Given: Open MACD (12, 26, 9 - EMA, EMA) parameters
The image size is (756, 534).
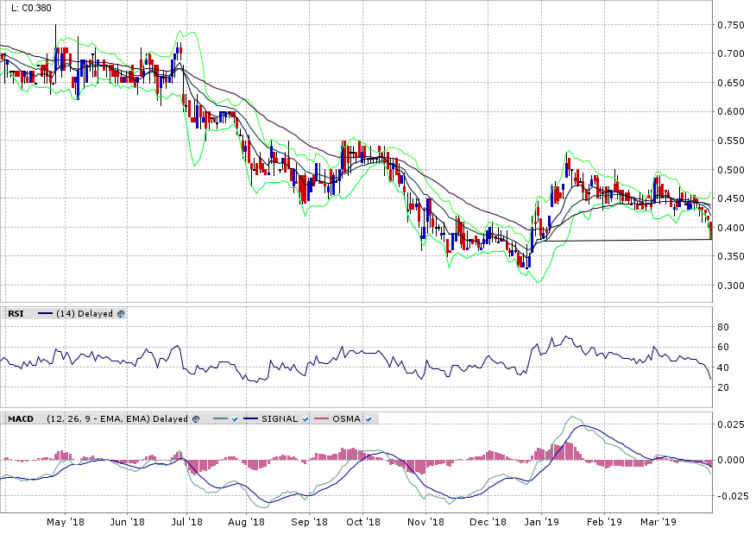Looking at the screenshot, I should tap(100, 419).
